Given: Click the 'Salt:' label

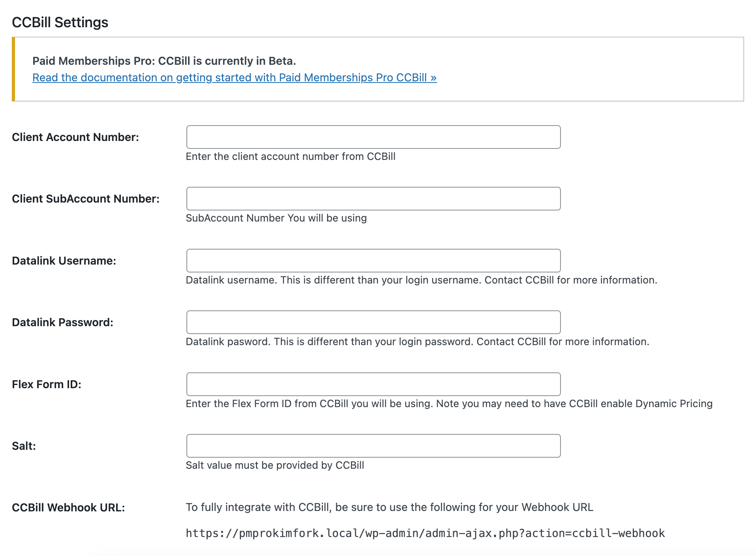Looking at the screenshot, I should pyautogui.click(x=24, y=446).
